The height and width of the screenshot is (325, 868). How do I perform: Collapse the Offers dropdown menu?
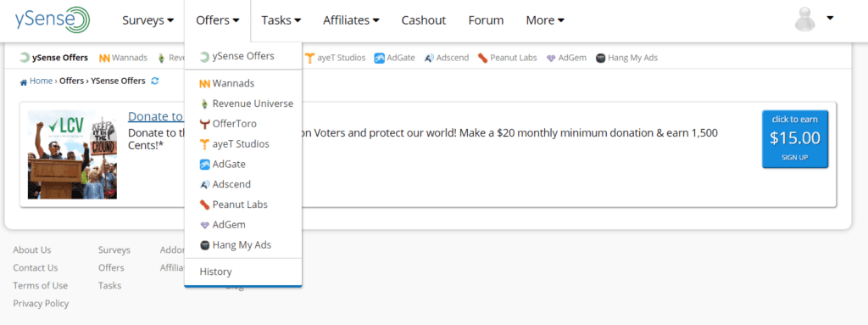218,20
